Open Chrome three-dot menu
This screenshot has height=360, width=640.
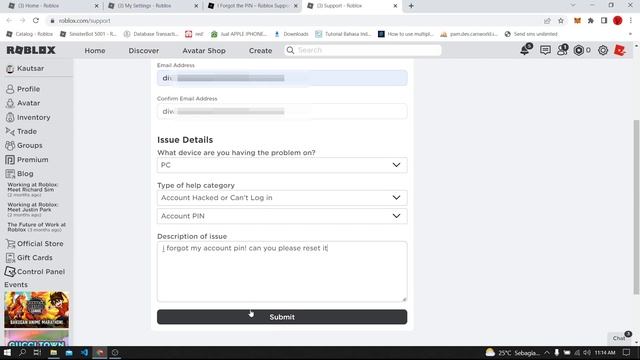tap(631, 20)
